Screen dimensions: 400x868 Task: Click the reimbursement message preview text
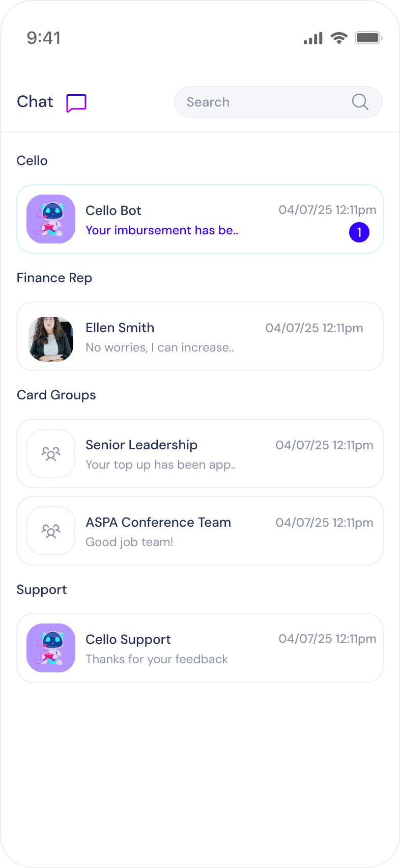point(162,230)
